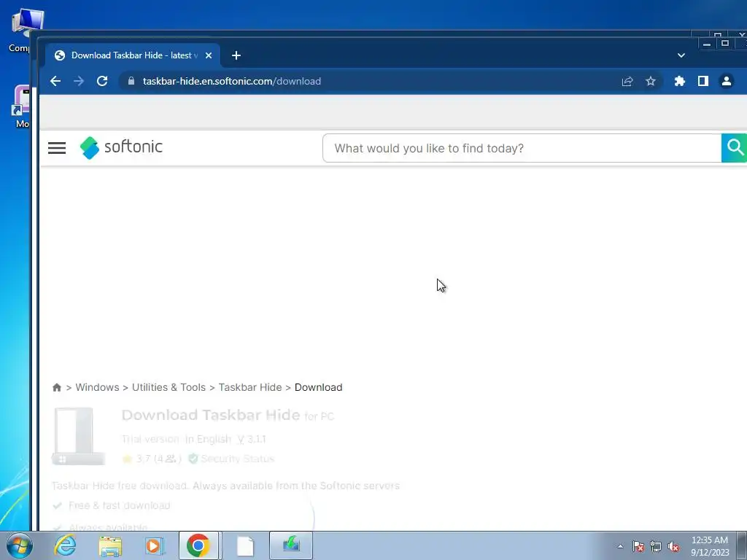This screenshot has width=747, height=560.
Task: Open a new tab with plus button
Action: coord(236,55)
